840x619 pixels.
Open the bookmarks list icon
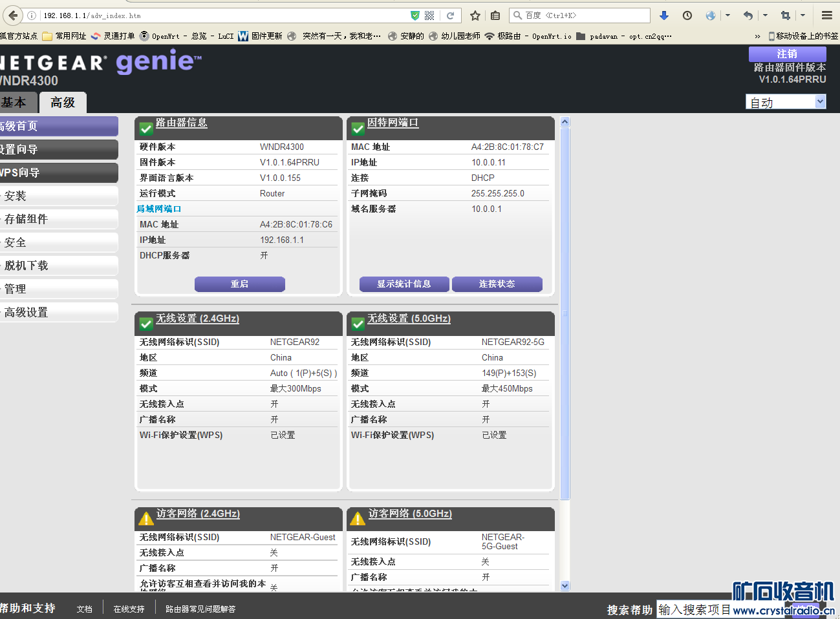coord(495,16)
